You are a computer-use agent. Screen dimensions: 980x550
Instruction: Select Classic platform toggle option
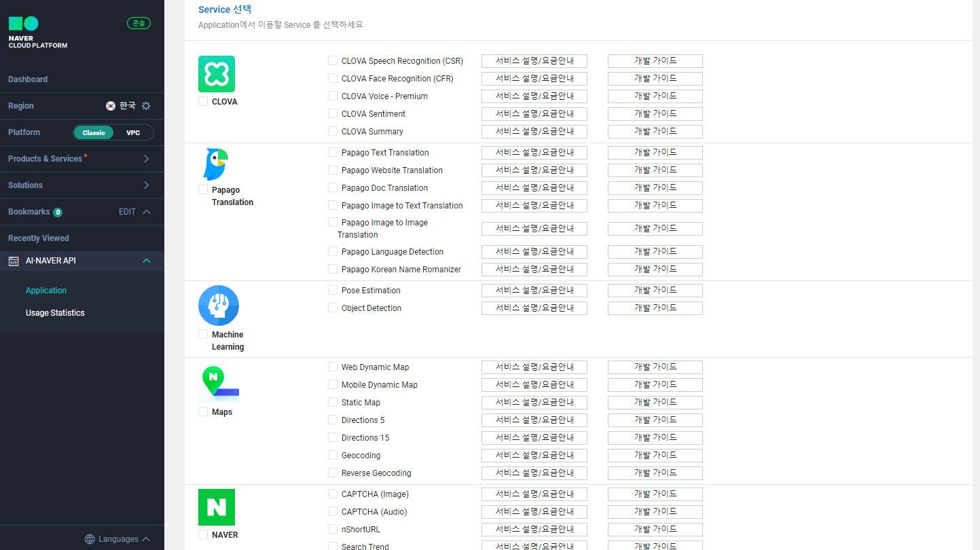94,132
